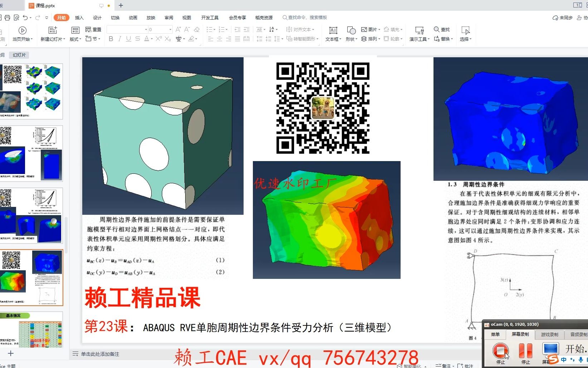Click increase font size icon
This screenshot has width=588, height=368.
(x=178, y=29)
